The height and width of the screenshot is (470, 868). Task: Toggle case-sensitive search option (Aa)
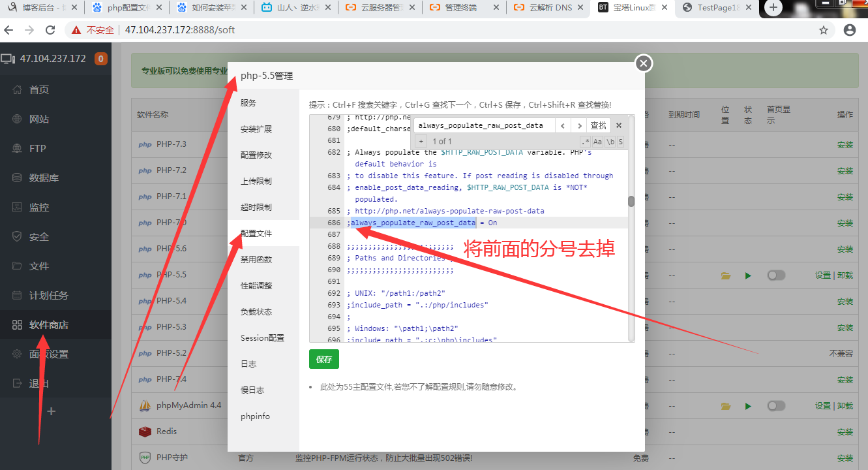pyautogui.click(x=597, y=142)
